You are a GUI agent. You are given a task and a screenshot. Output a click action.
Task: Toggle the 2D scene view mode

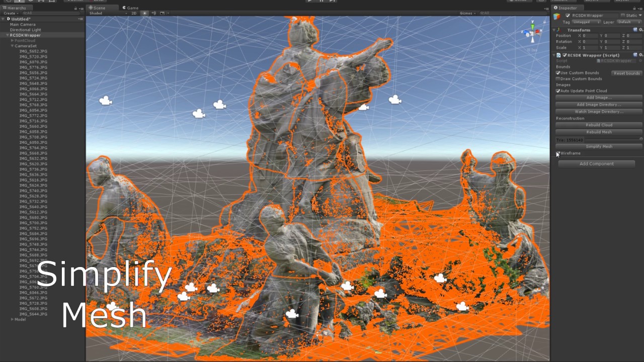pos(134,13)
